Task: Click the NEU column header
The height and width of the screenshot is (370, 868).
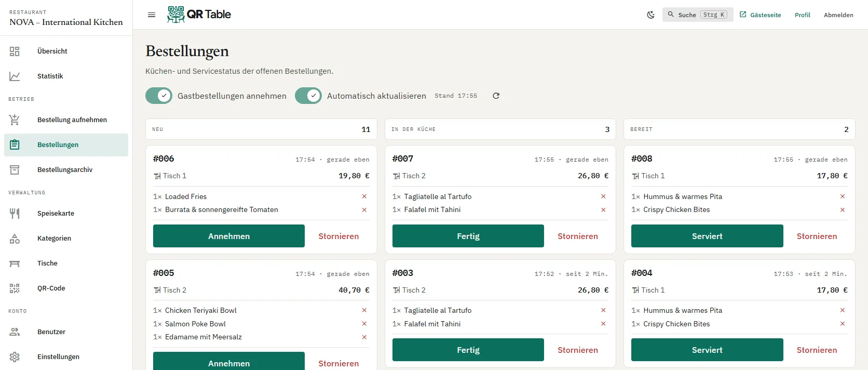Action: click(261, 129)
